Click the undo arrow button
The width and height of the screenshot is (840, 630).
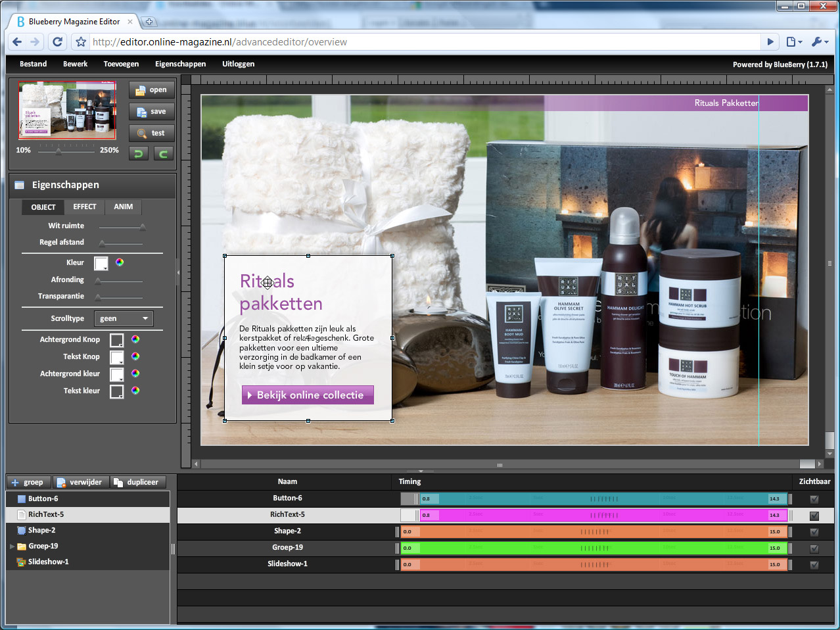tap(139, 154)
